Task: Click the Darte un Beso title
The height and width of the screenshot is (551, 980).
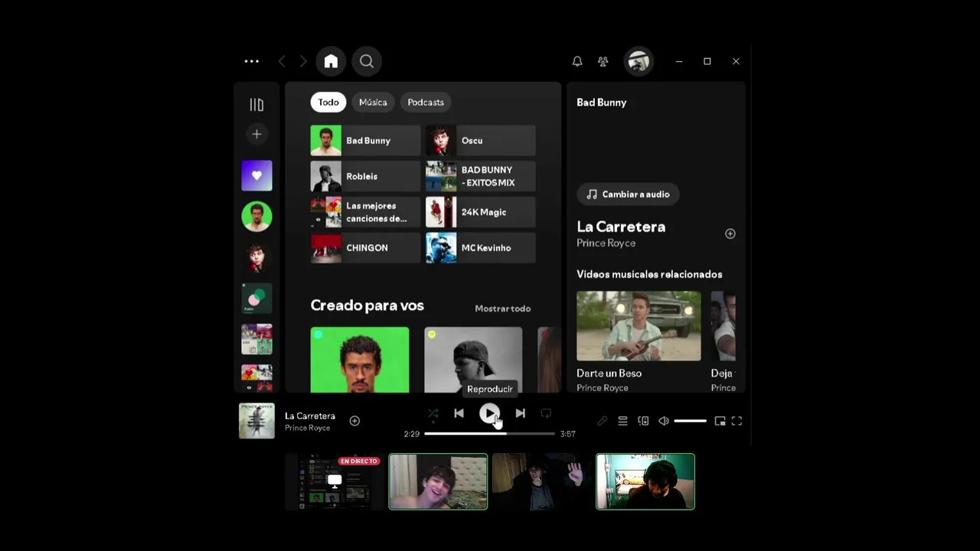Action: pyautogui.click(x=609, y=373)
